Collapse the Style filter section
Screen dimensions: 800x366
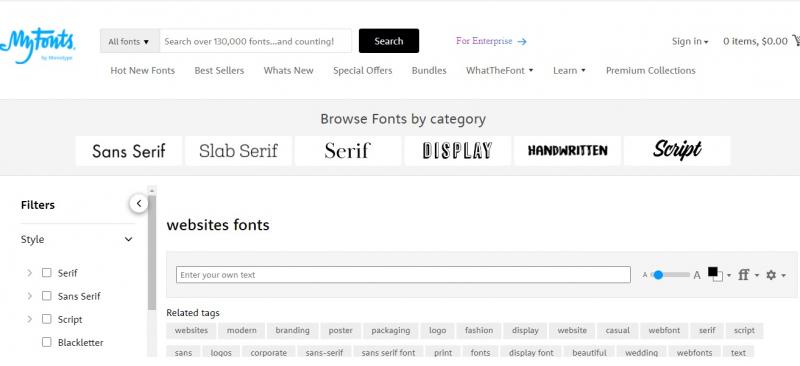click(x=129, y=239)
